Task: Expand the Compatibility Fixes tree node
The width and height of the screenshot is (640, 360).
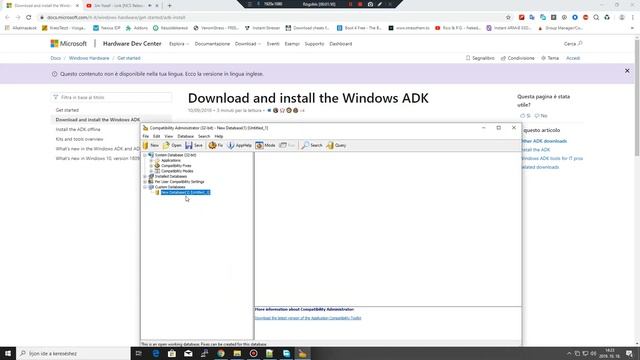Action: coord(151,166)
